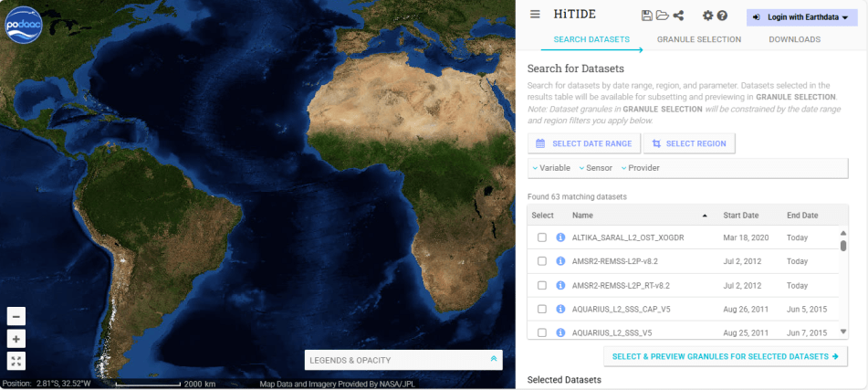Viewport: 868px width, 390px height.
Task: Zoom out the map with minus button
Action: pos(16,316)
